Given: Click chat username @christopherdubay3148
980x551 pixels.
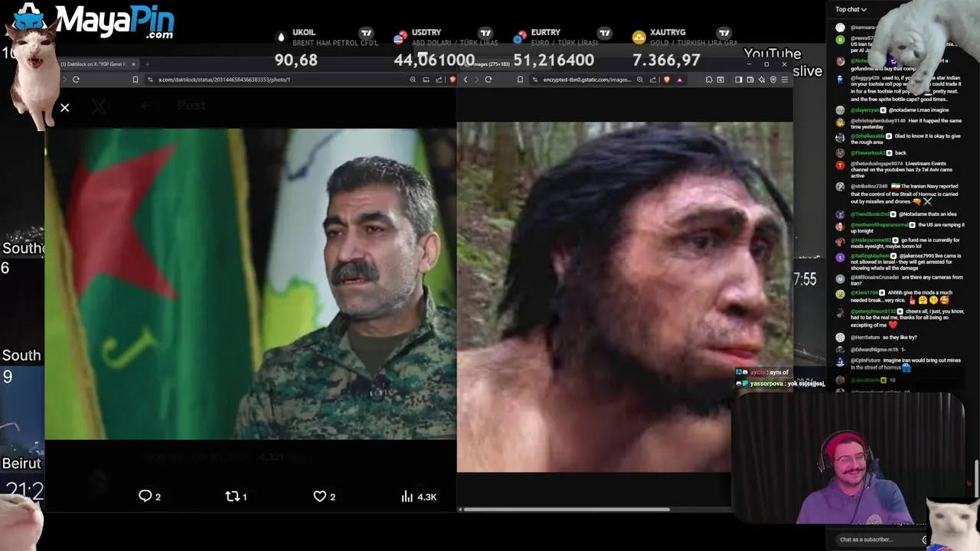Looking at the screenshot, I should (x=878, y=121).
